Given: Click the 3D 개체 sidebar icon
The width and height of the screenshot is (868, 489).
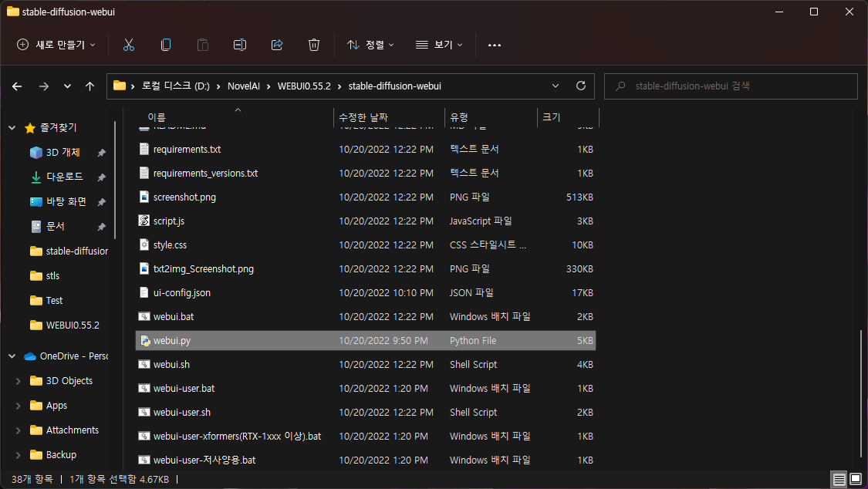Looking at the screenshot, I should [36, 152].
